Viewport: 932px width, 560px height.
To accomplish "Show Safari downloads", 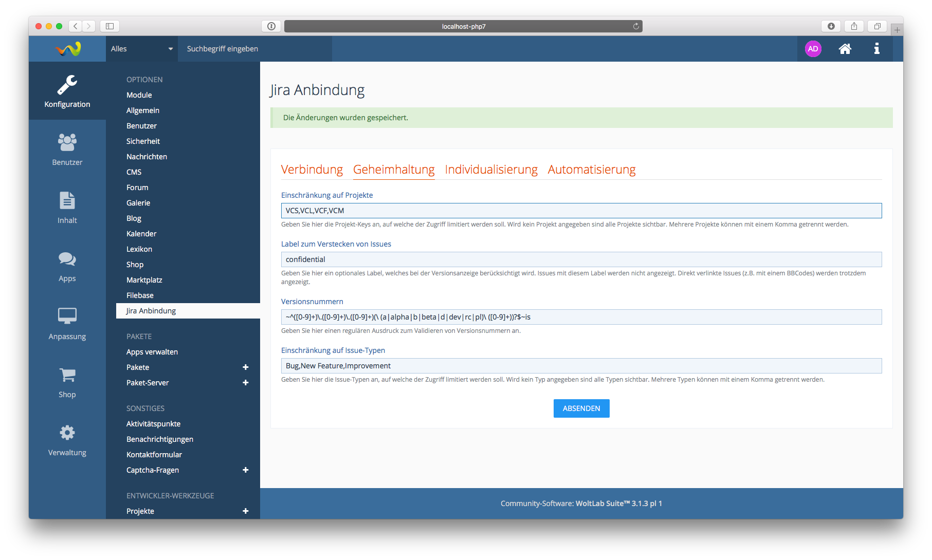I will (x=831, y=26).
